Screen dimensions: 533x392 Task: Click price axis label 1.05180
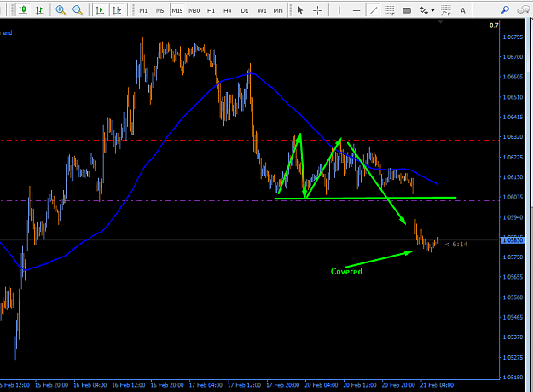pos(513,377)
